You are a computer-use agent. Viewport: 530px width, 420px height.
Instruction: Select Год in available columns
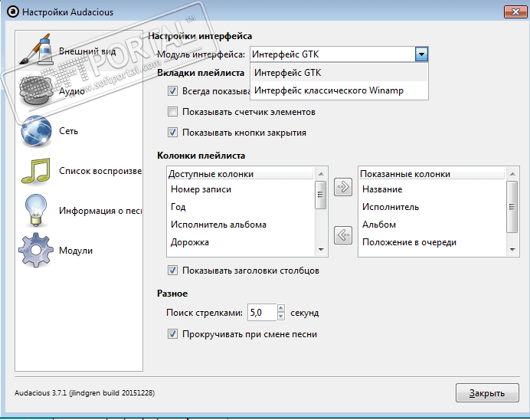click(240, 207)
